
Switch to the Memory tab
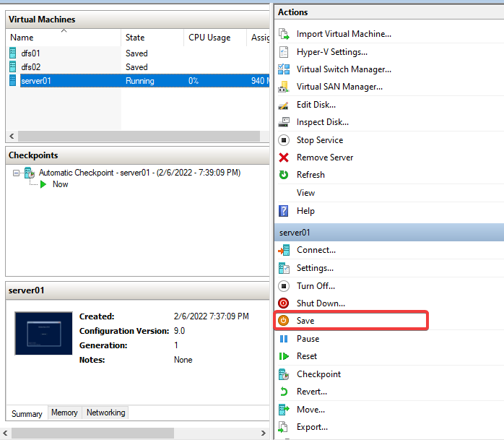pos(64,413)
